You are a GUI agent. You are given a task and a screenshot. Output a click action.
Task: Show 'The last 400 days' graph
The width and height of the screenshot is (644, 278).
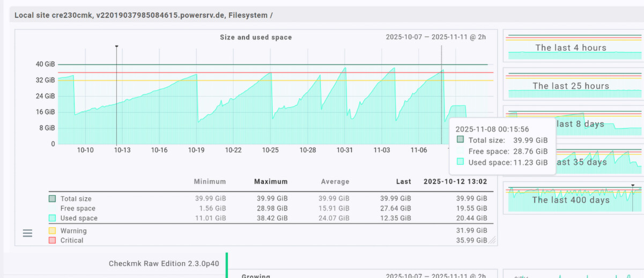click(x=572, y=200)
